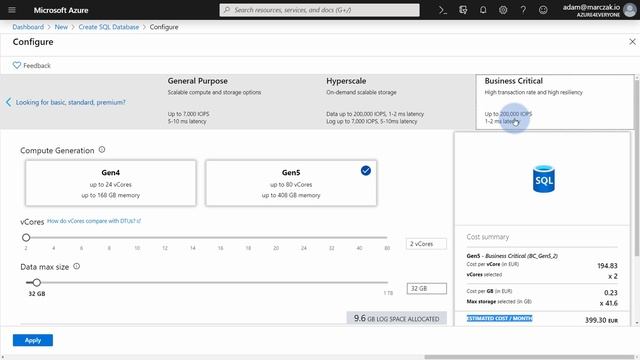Focus the search resources box
Image resolution: width=640 pixels, height=360 pixels.
pos(319,10)
